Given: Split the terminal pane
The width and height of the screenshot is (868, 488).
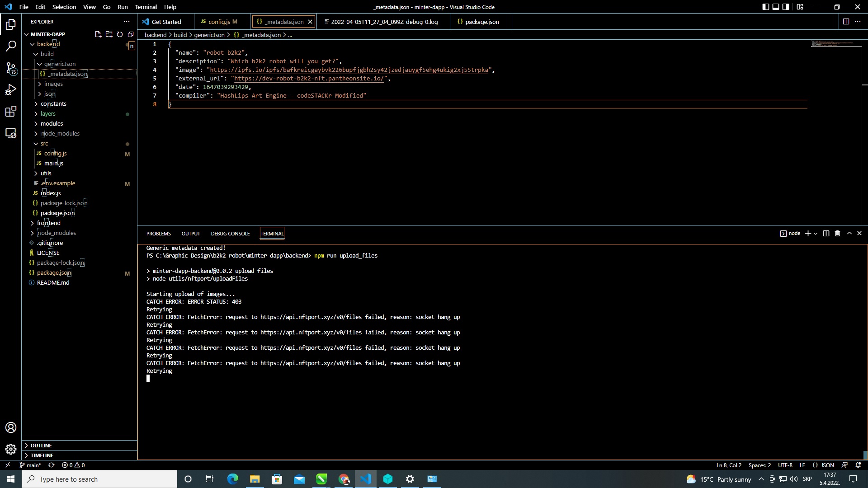Looking at the screenshot, I should point(826,233).
